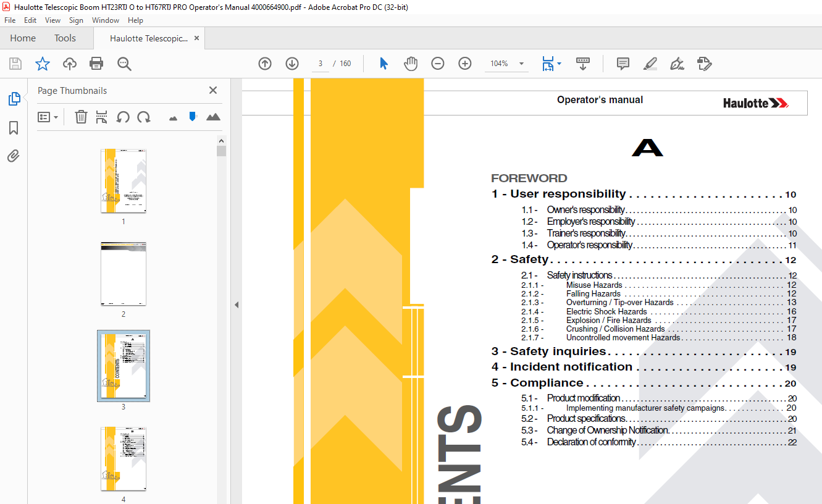Viewport: 822px width, 504px height.
Task: Collapse the navigation pane arrow
Action: point(236,304)
